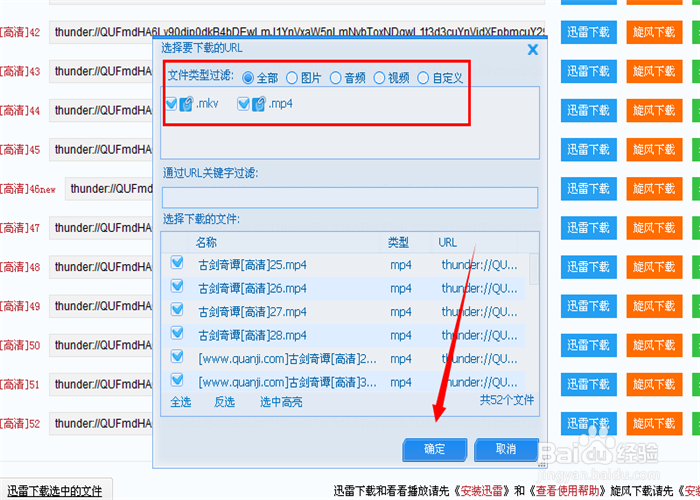Viewport: 700px width, 500px height.
Task: Click 旋风下载 for episode [高清]46new
Action: click(654, 189)
